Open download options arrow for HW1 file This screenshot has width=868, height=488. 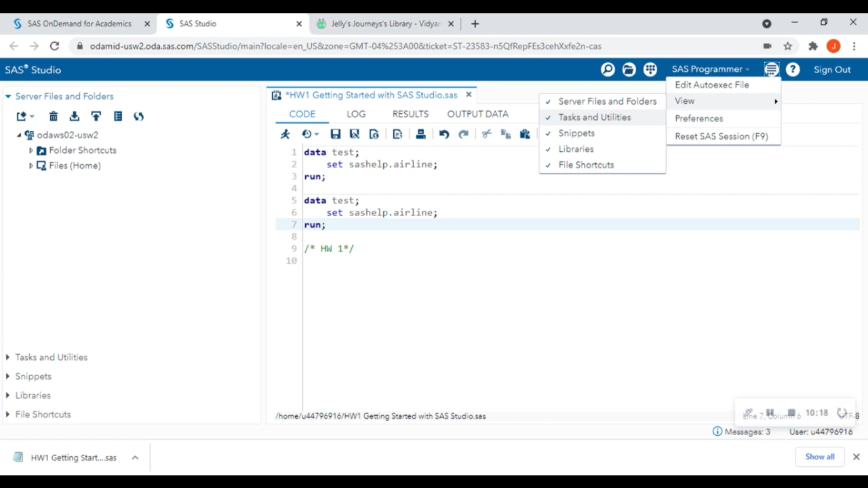pos(135,457)
